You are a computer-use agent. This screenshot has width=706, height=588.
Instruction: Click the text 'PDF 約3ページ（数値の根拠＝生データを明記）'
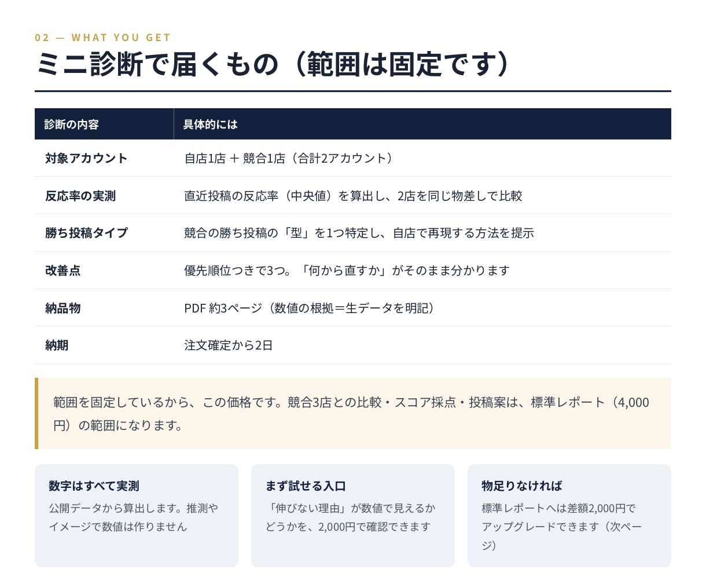[310, 308]
